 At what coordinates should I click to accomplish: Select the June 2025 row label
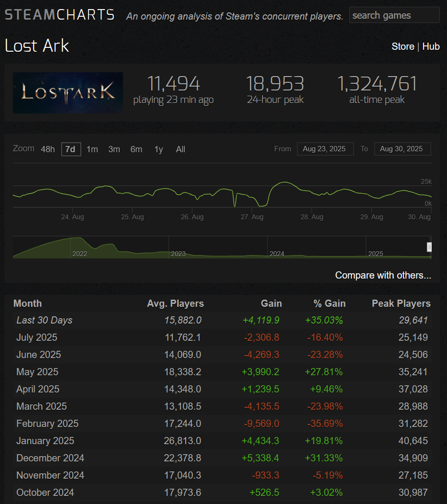point(39,355)
